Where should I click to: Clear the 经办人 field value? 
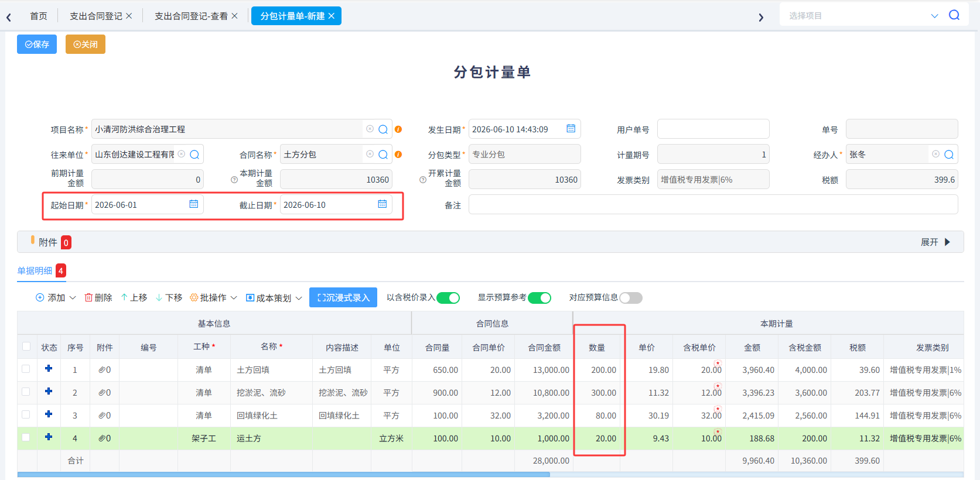click(935, 154)
